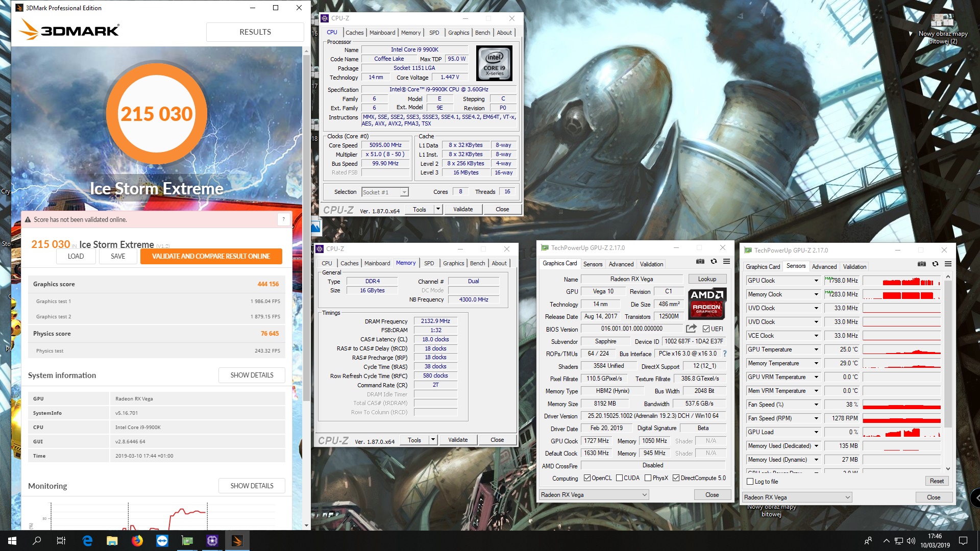Click Validate and Compare Result Online
Screen dimensions: 980x551
tap(211, 256)
